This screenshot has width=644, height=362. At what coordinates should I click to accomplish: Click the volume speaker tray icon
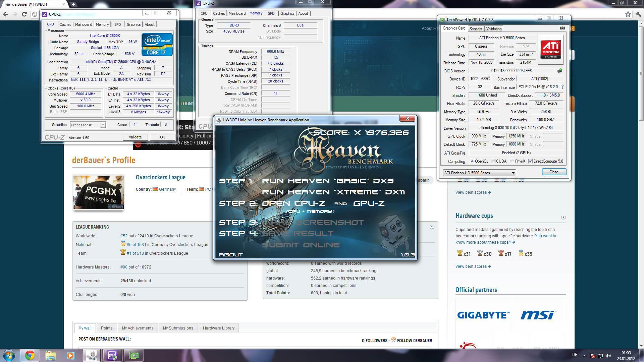(x=608, y=356)
